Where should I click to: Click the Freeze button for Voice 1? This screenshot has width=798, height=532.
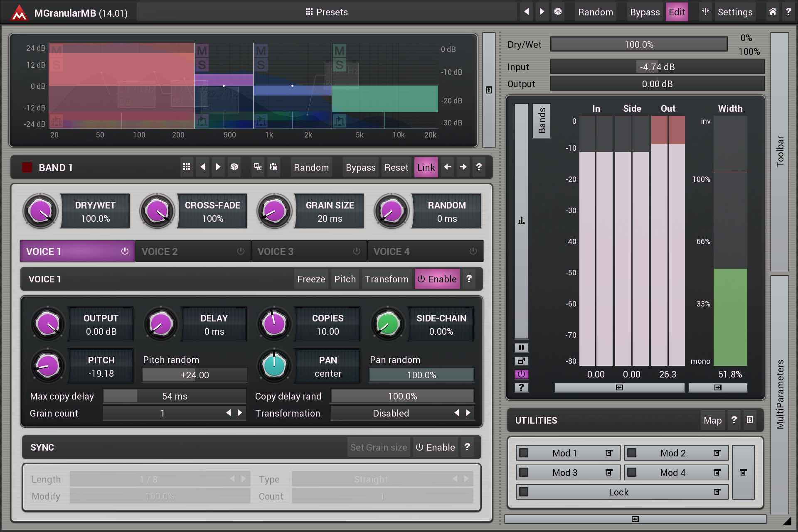(x=311, y=279)
